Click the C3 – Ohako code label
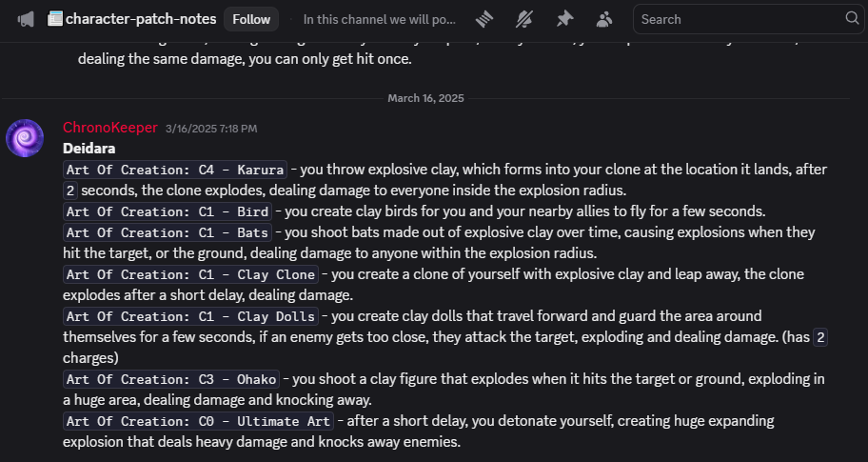Screen dimensions: 868x462 coord(172,379)
